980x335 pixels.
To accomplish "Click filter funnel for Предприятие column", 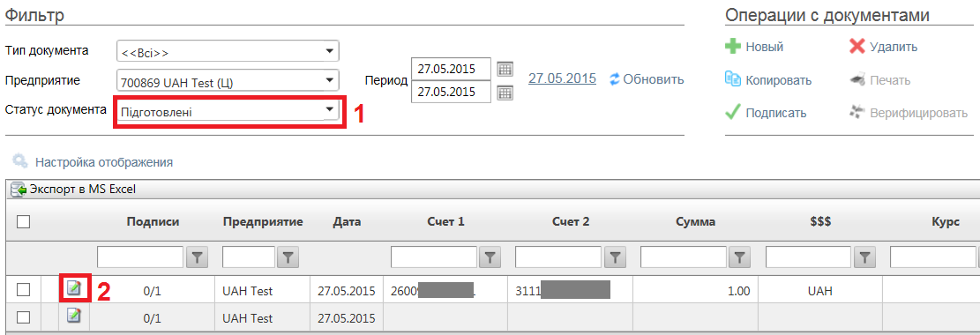I will [288, 257].
